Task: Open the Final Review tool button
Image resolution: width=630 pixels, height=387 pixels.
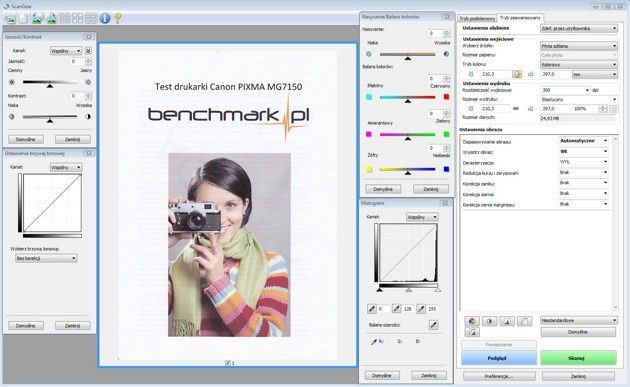Action: pos(472,332)
